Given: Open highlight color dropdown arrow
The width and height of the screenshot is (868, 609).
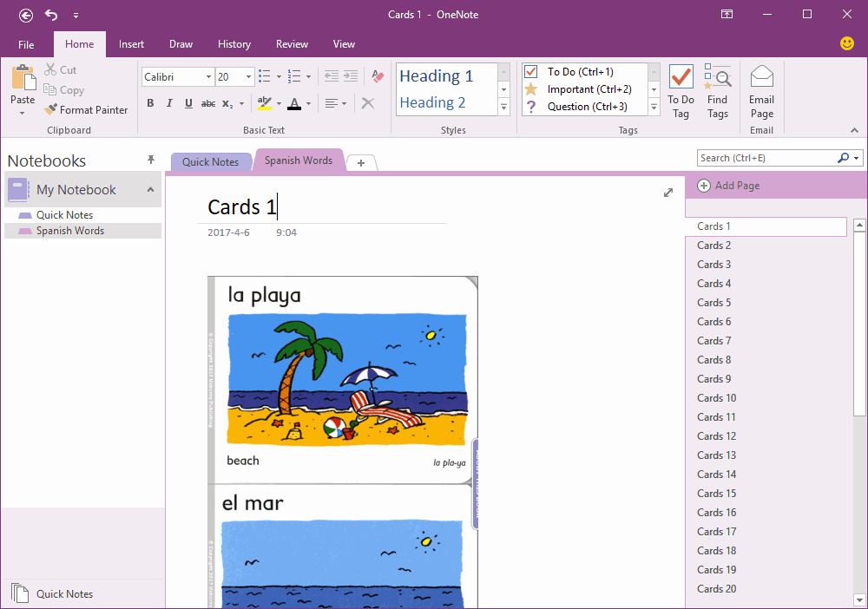Looking at the screenshot, I should click(279, 103).
